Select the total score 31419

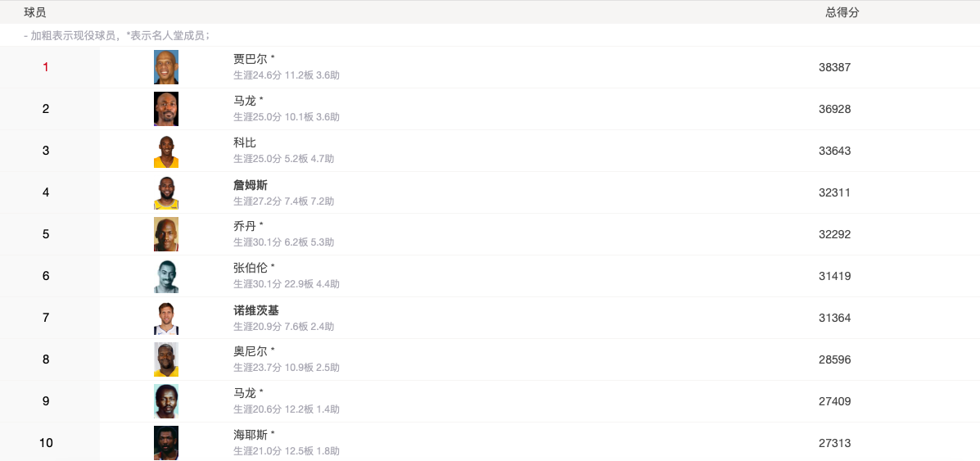[x=834, y=277]
